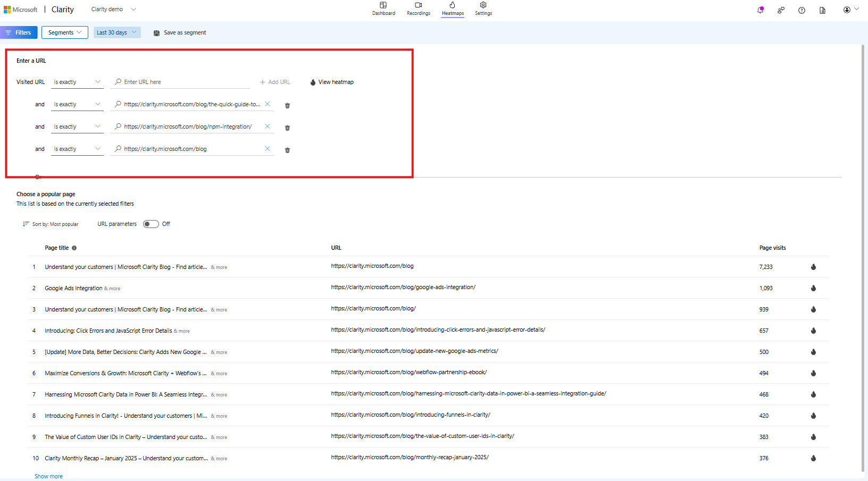This screenshot has height=481, width=868.
Task: Open the share/team members icon
Action: click(x=781, y=10)
